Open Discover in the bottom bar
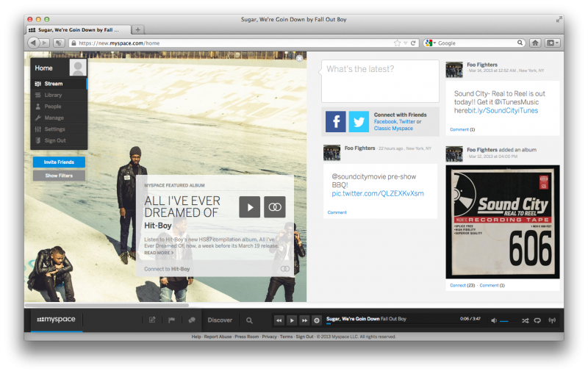This screenshot has width=588, height=374. (x=220, y=320)
